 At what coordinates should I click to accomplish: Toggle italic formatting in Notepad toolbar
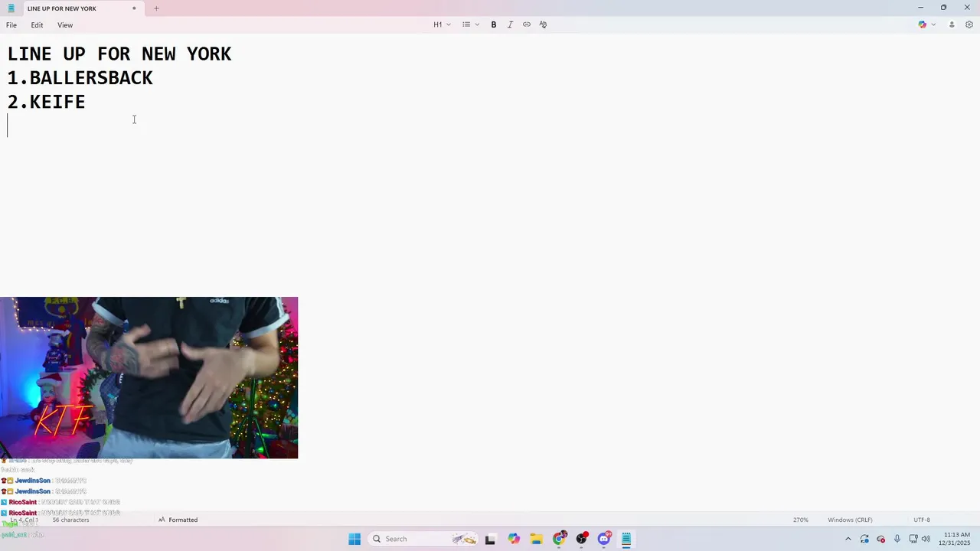tap(510, 24)
